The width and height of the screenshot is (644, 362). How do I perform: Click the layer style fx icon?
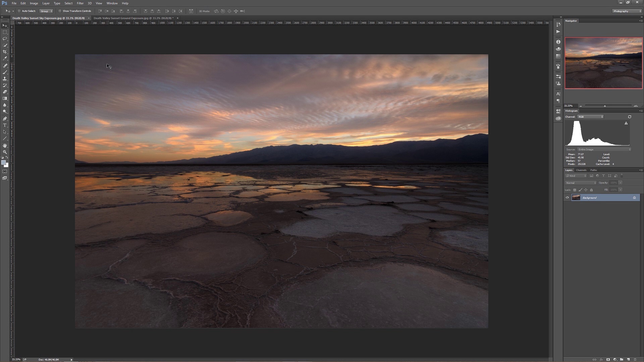[x=601, y=359]
